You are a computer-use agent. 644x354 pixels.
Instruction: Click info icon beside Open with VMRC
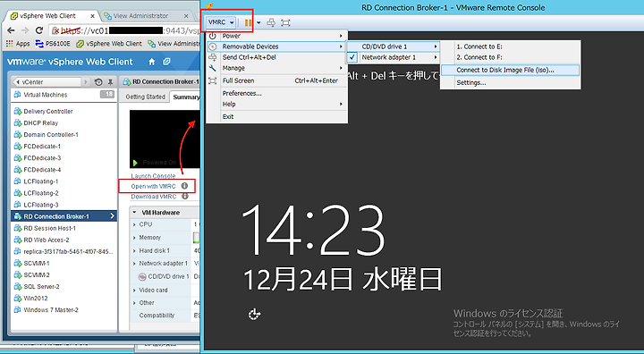[185, 186]
